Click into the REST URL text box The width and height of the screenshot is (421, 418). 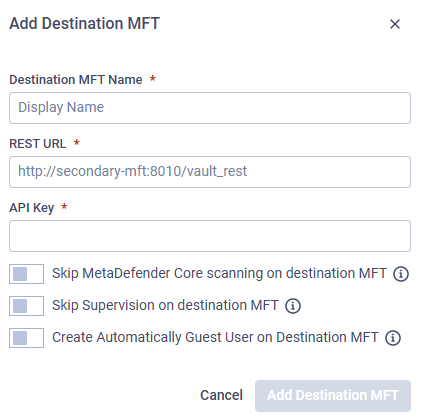coord(210,172)
